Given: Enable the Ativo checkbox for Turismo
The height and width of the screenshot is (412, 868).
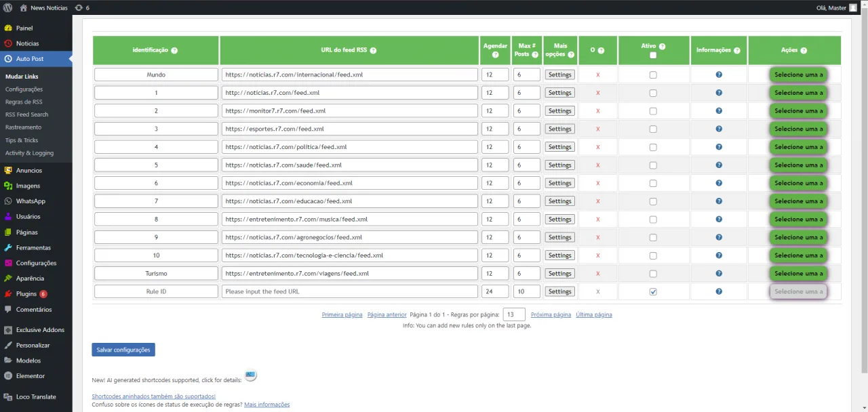Looking at the screenshot, I should (653, 274).
